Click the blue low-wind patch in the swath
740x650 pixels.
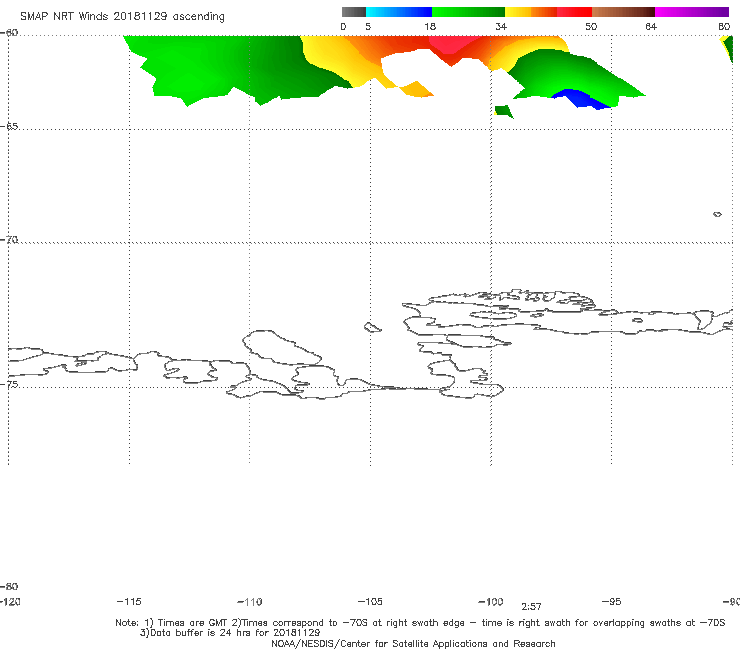(x=579, y=99)
